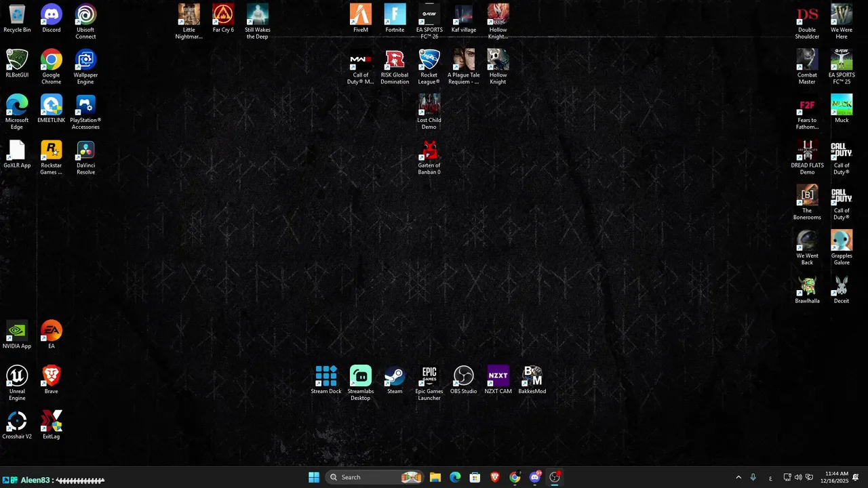The image size is (868, 488).
Task: Open the EMEETLINK desktop shortcut
Action: [52, 108]
